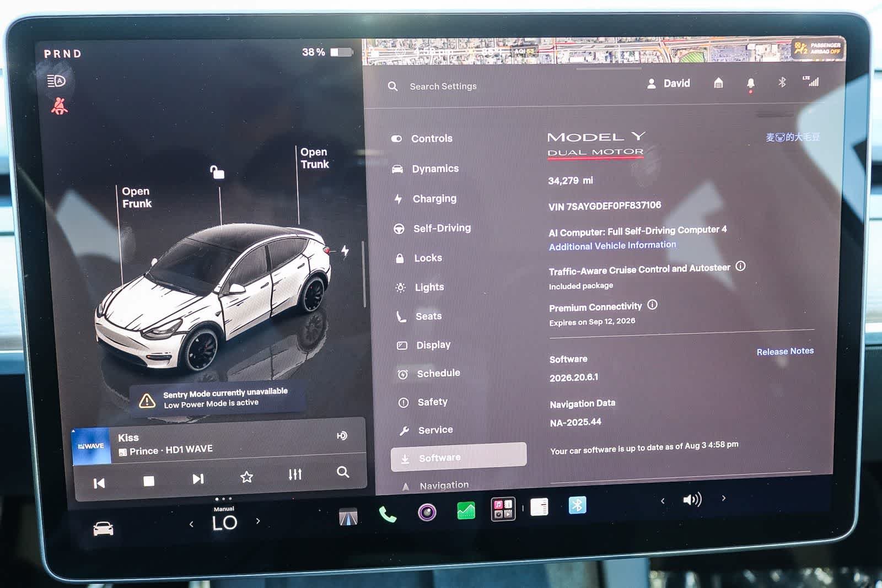Open the white notes app in the dock
The width and height of the screenshot is (882, 588).
pyautogui.click(x=539, y=507)
